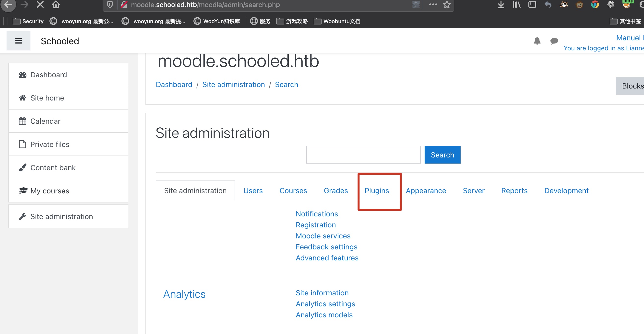
Task: Click the browser home icon
Action: [x=56, y=5]
